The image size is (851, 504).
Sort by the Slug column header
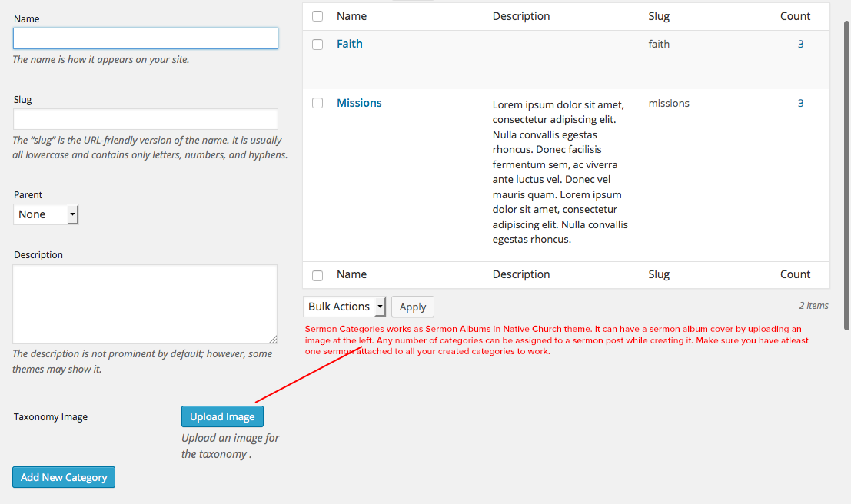tap(659, 16)
